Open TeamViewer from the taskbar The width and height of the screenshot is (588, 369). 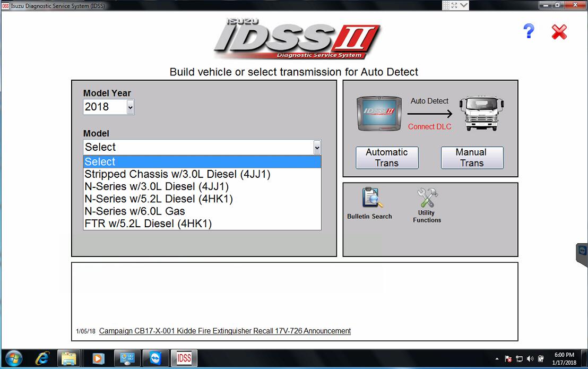(155, 359)
